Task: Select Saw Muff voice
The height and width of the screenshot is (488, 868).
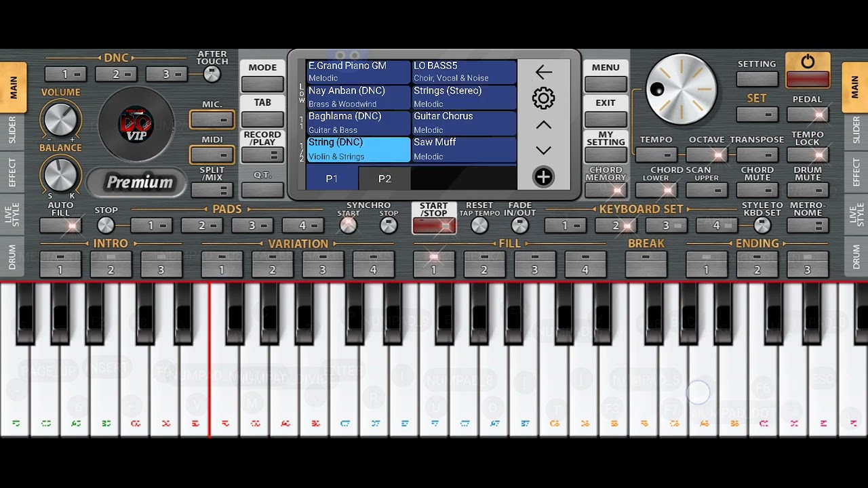Action: tap(465, 149)
